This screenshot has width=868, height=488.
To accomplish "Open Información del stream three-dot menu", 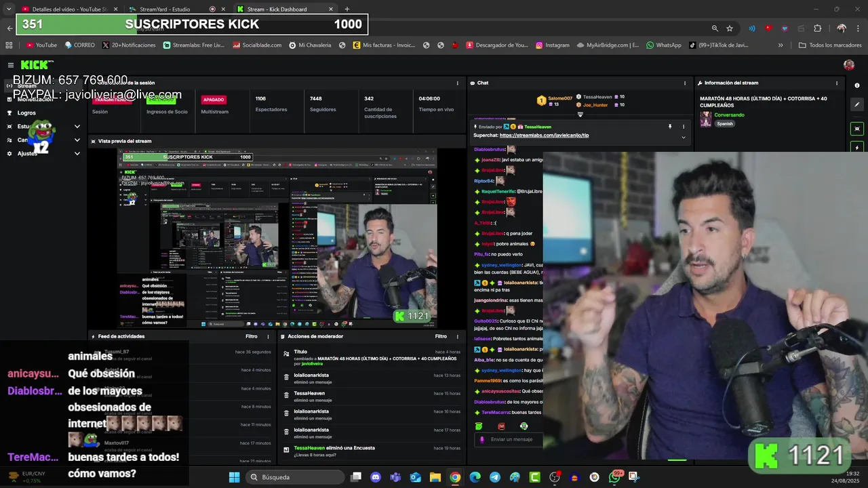I will [x=837, y=83].
